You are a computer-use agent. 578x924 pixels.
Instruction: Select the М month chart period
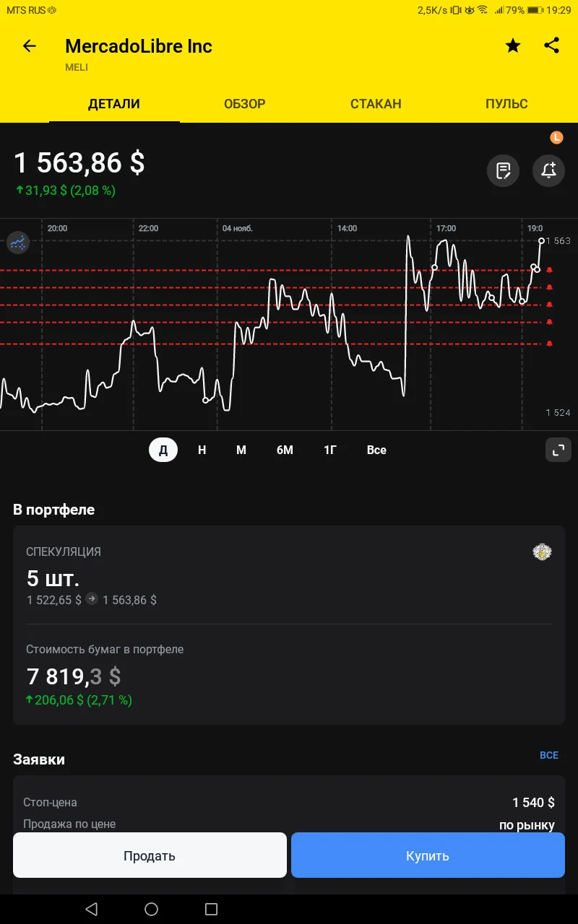(241, 450)
